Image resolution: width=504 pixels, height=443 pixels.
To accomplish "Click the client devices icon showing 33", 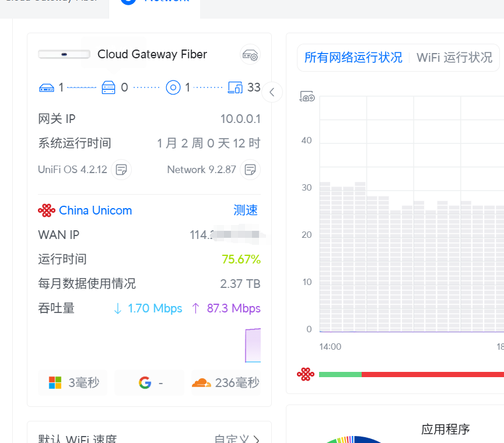I will point(235,87).
